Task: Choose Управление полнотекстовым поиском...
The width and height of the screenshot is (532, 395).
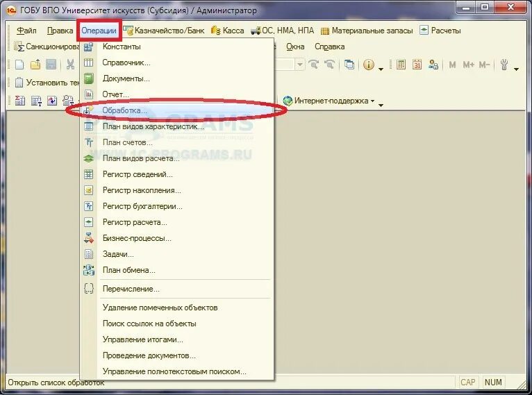Action: click(177, 371)
